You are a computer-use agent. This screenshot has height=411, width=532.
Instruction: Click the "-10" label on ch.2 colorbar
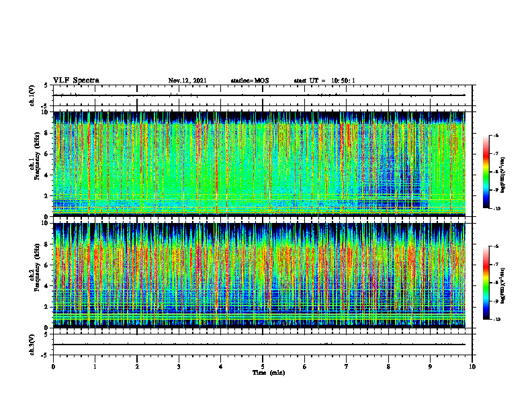point(496,320)
